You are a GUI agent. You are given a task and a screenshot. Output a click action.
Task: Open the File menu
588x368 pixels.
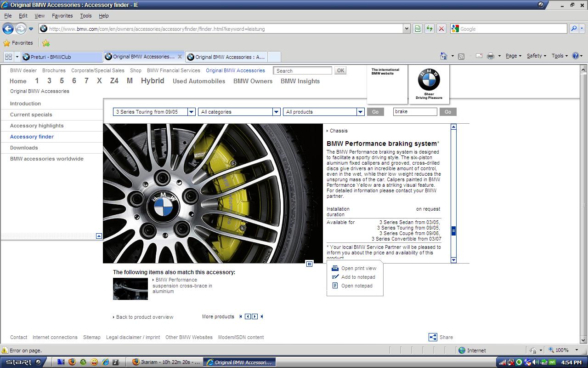pos(8,16)
